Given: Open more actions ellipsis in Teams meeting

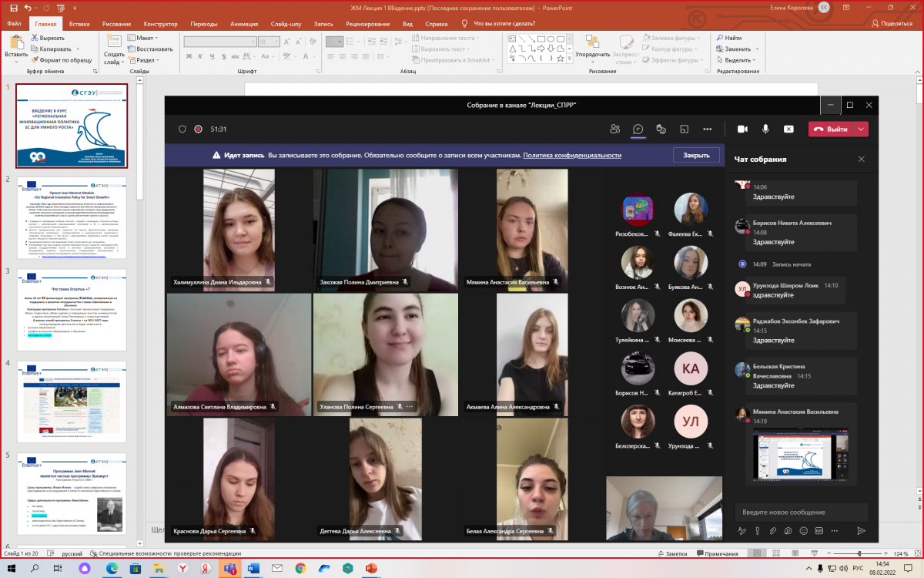Looking at the screenshot, I should (707, 129).
